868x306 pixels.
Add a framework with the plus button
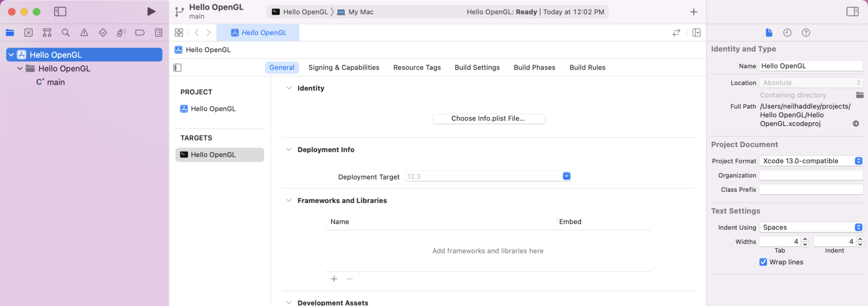point(334,279)
